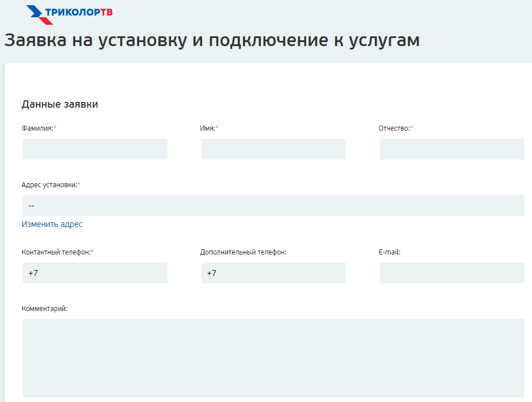Screen dimensions: 532x402
Task: Click the Заявка на установку page title
Action: coord(212,41)
